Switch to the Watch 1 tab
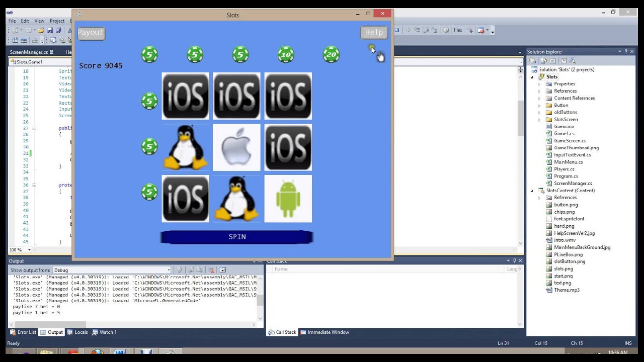 pyautogui.click(x=104, y=332)
